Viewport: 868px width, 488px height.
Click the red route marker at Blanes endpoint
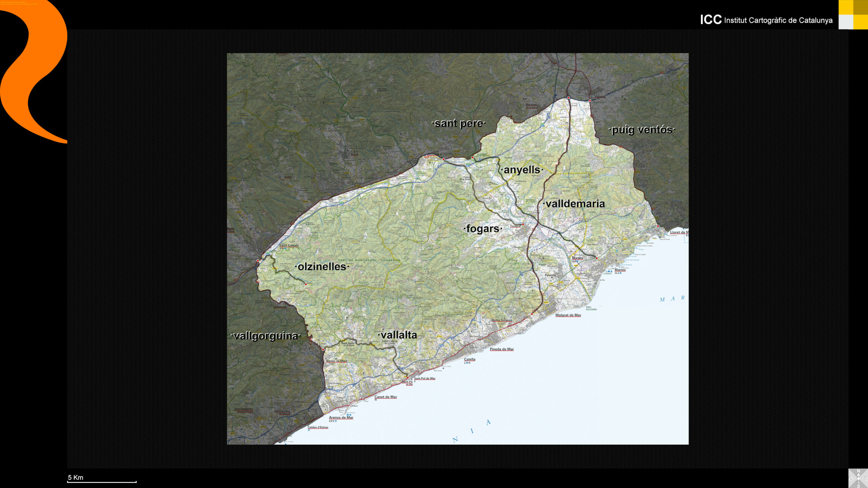click(x=597, y=258)
